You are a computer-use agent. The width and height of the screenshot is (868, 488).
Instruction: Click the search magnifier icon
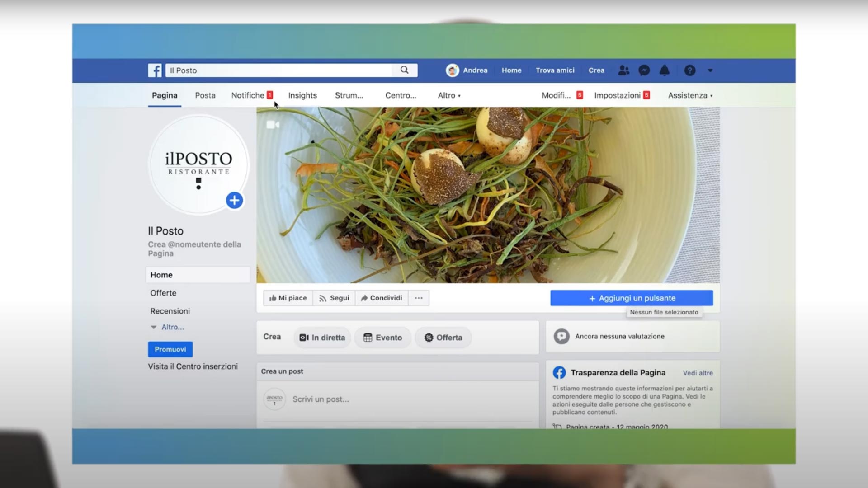404,70
